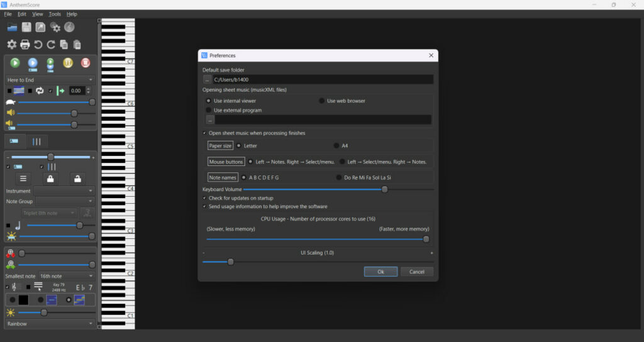Toggle 'Send usage information' checkbox
The height and width of the screenshot is (342, 644).
pos(204,206)
